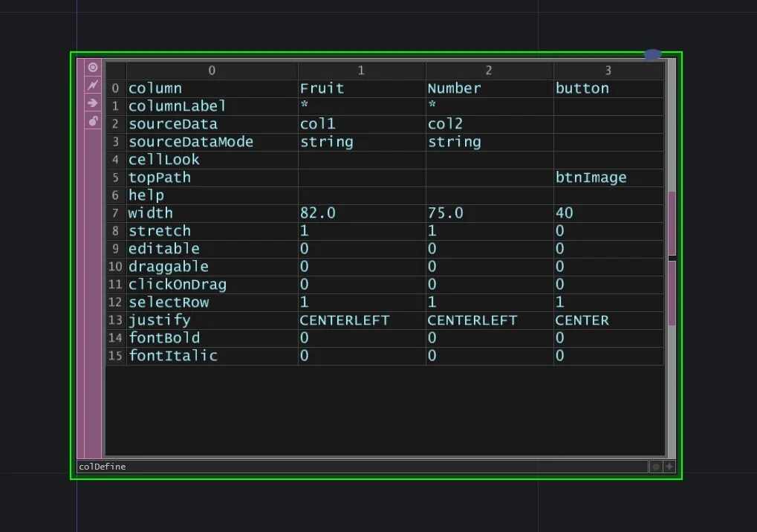The height and width of the screenshot is (532, 757).
Task: Click 'CENTERLEFT' in the Fruit column
Action: (x=362, y=320)
